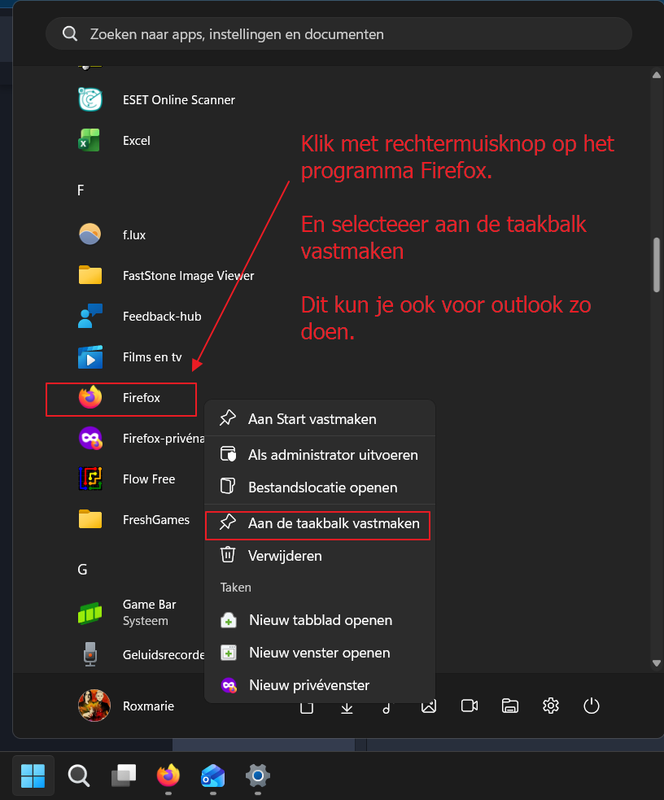
Task: Click the letter F section header
Action: (81, 190)
